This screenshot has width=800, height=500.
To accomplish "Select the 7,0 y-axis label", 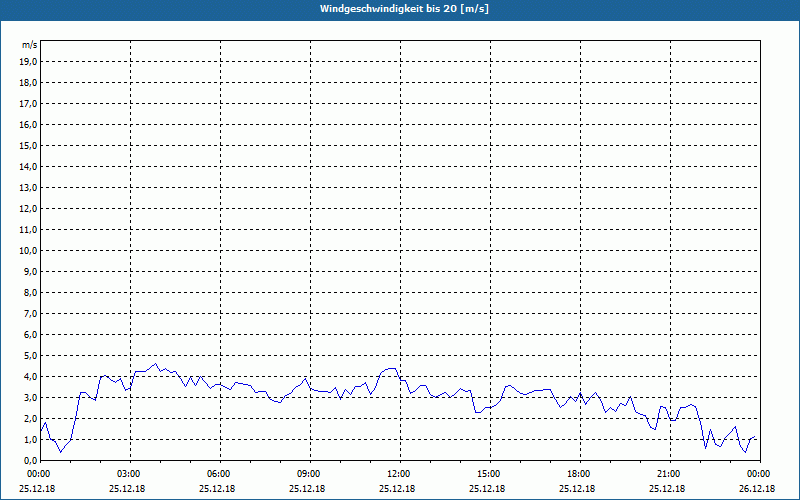I will 31,313.
